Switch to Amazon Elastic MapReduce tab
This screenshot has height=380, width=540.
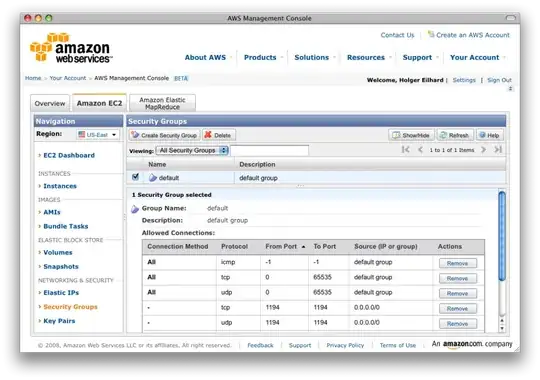[162, 103]
